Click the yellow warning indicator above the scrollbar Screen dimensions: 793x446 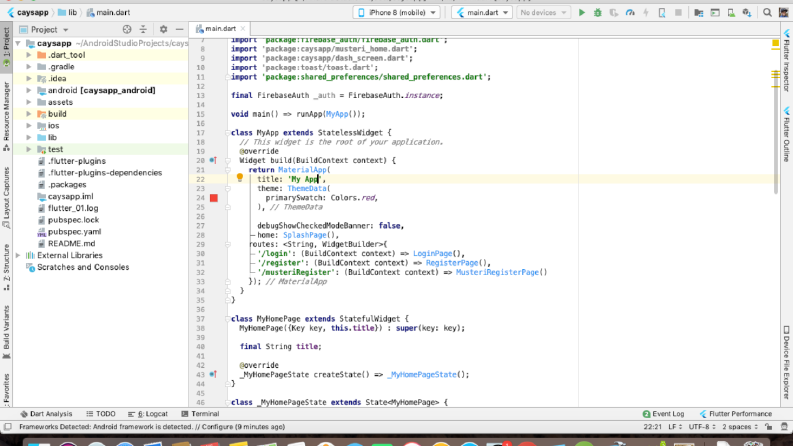click(x=775, y=44)
